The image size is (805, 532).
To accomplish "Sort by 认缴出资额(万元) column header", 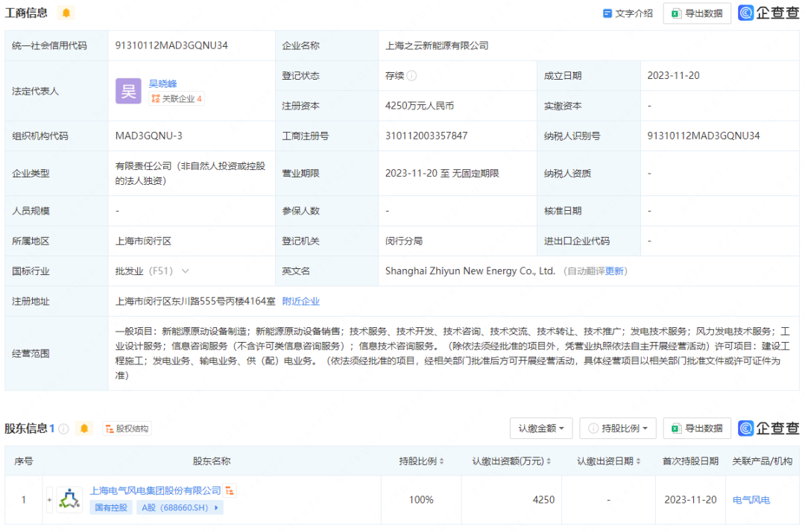I will (513, 461).
